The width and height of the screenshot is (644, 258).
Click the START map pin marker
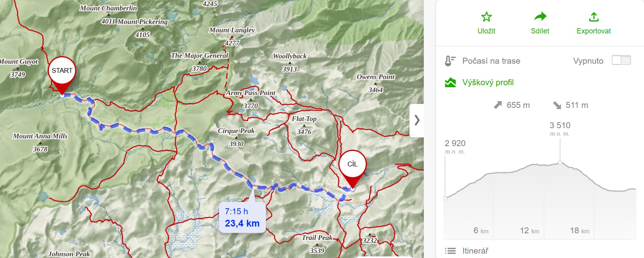coord(62,75)
